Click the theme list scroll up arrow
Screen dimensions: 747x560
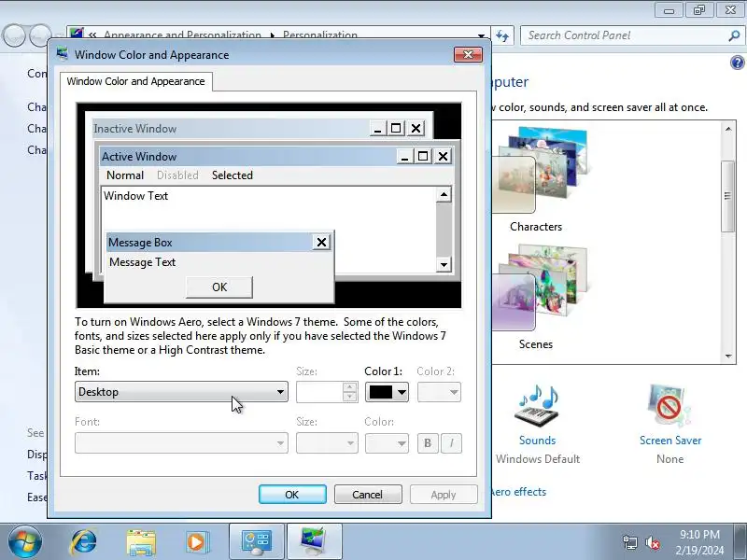point(728,129)
